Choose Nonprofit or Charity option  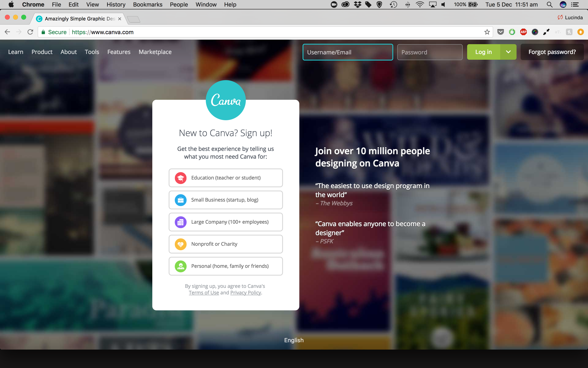point(226,244)
